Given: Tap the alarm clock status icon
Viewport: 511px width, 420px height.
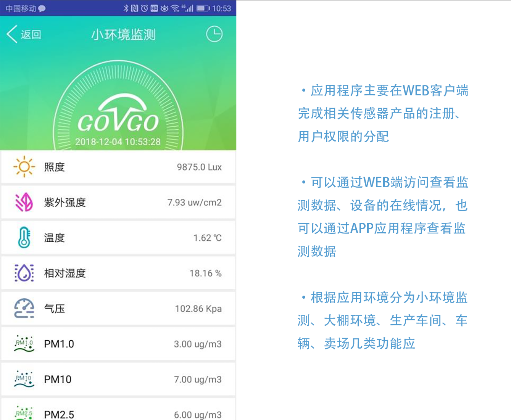Looking at the screenshot, I should click(x=144, y=8).
